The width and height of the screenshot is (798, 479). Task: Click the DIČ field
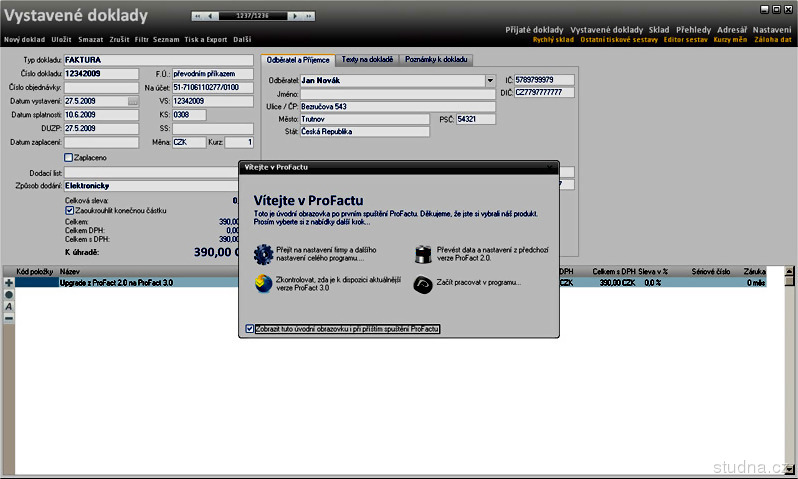(544, 93)
